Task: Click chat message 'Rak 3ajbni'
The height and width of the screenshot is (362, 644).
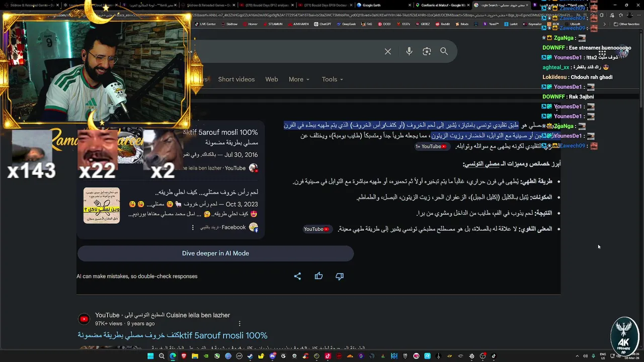Action: (x=581, y=97)
